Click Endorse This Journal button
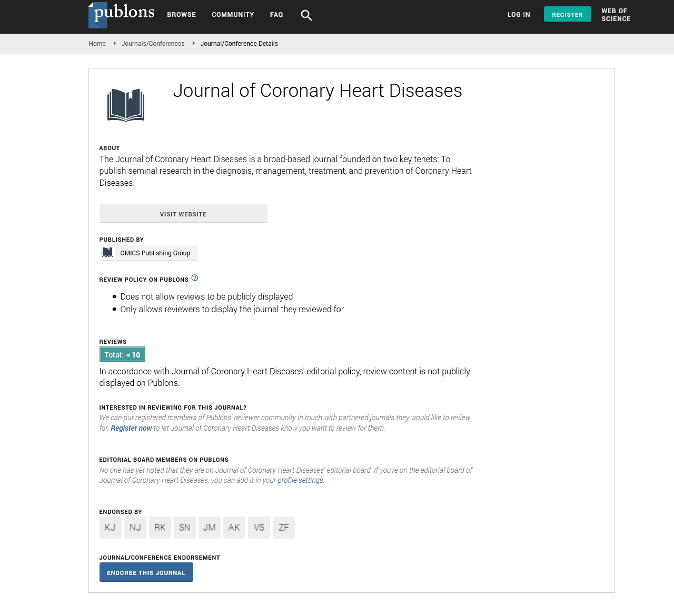 tap(146, 572)
